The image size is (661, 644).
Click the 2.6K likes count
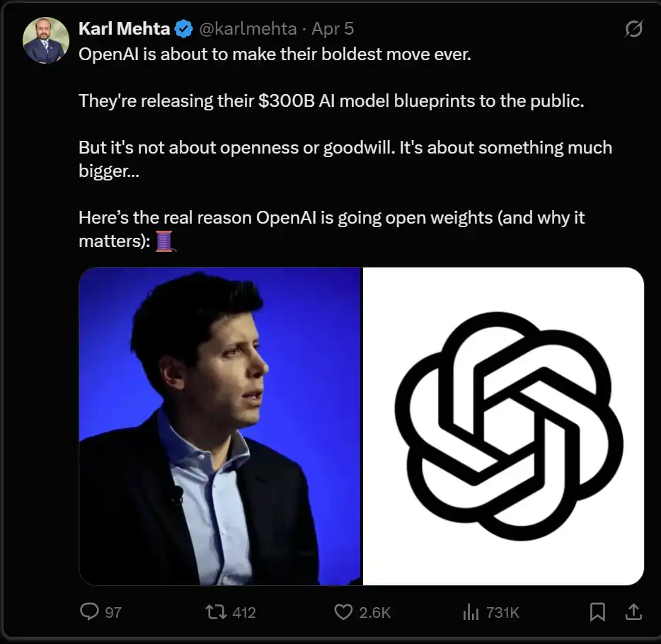tap(375, 612)
